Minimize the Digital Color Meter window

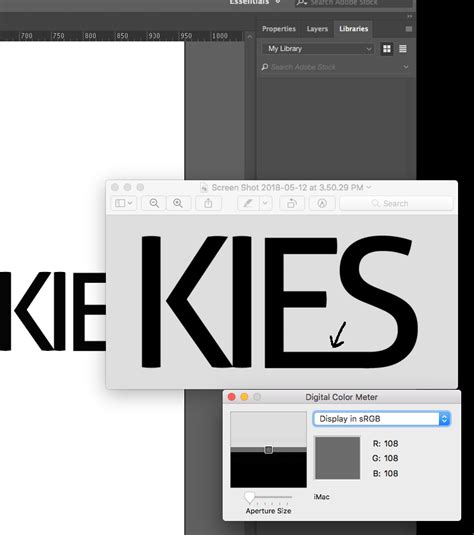pyautogui.click(x=244, y=397)
